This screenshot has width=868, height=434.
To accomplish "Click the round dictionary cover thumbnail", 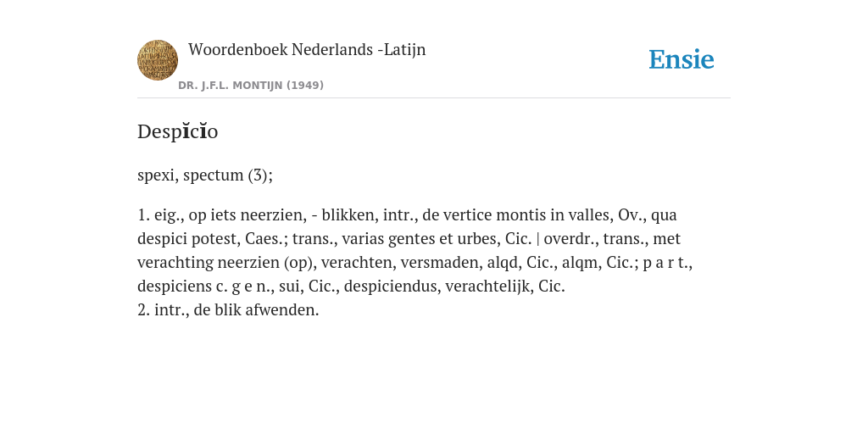I will [158, 60].
